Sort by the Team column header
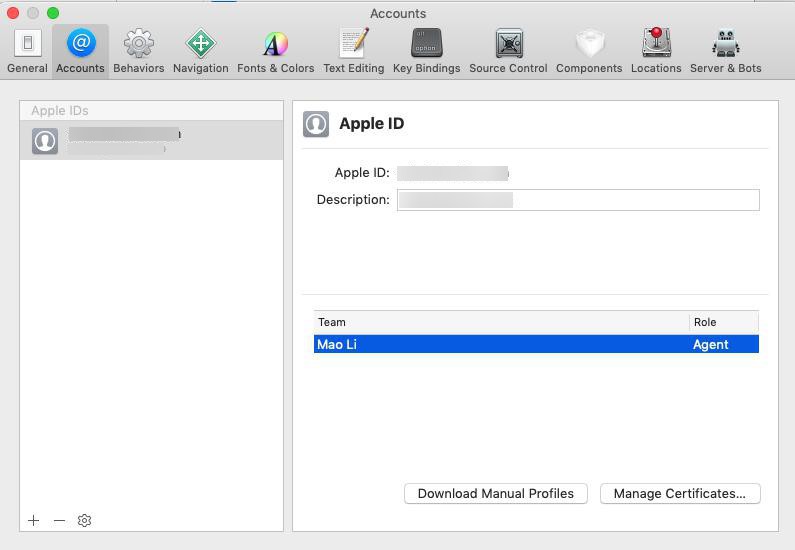Viewport: 795px width, 550px height. click(501, 322)
